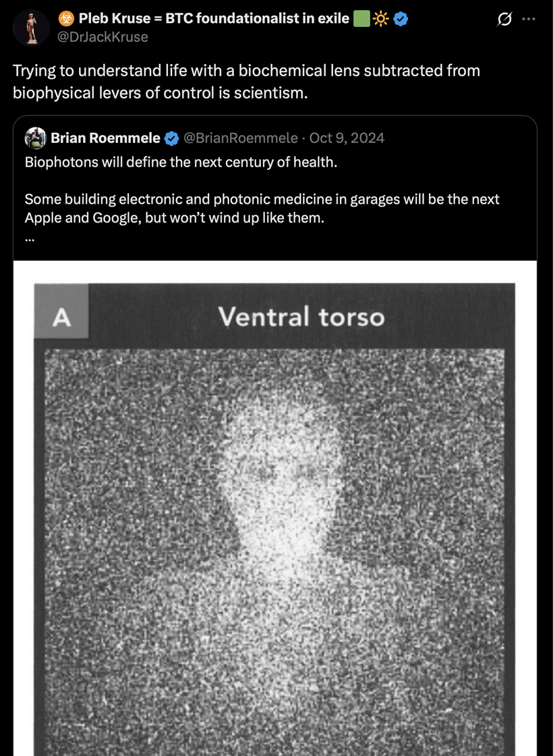This screenshot has height=756, width=553.
Task: Open the biophoton ventral torso image
Action: [274, 508]
